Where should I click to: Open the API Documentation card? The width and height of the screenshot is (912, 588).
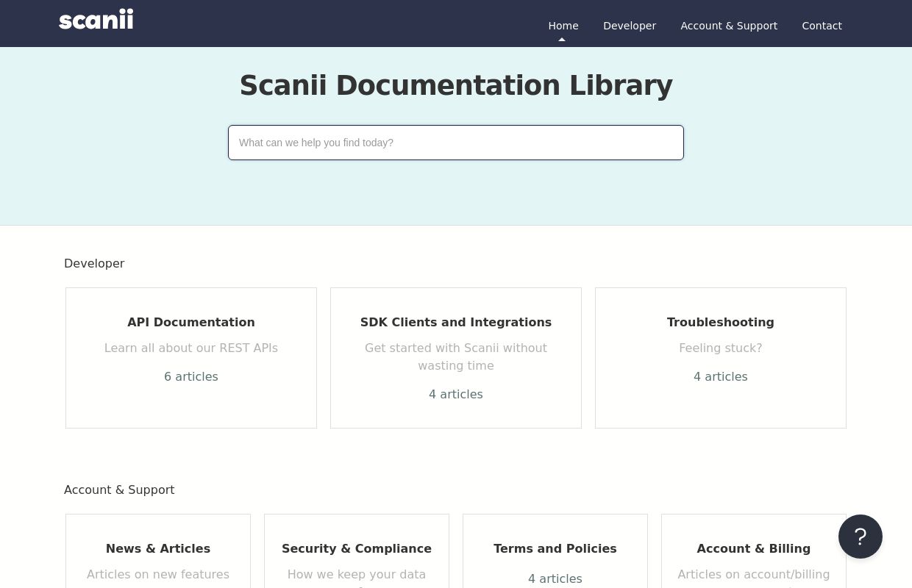[191, 358]
